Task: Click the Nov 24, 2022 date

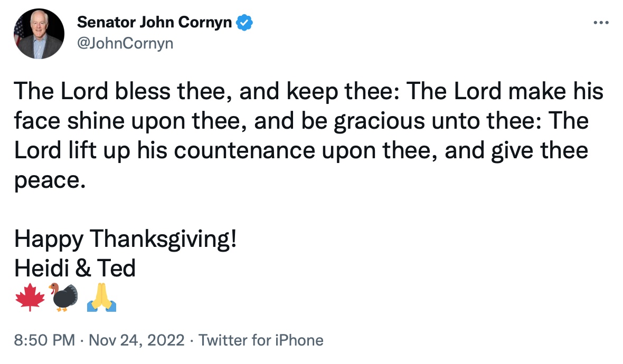Action: tap(136, 340)
